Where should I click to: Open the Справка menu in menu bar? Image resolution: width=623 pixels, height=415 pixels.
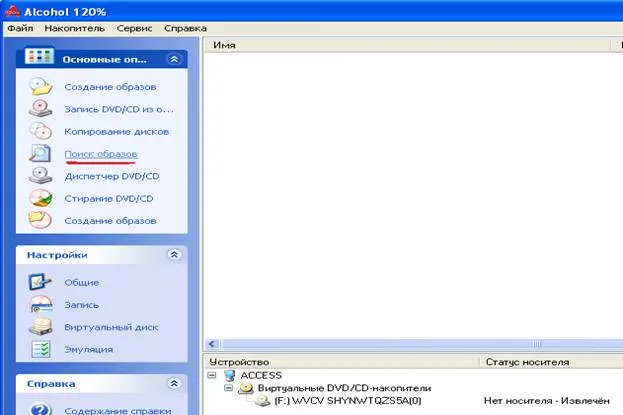pos(185,28)
